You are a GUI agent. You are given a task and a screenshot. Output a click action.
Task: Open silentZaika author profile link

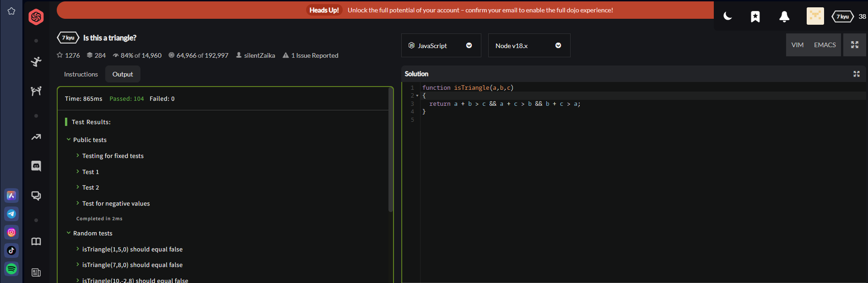coord(259,55)
